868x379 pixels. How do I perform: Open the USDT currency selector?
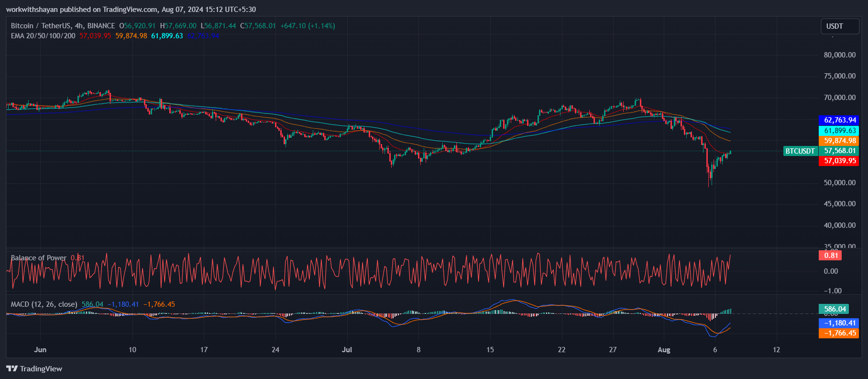(839, 26)
